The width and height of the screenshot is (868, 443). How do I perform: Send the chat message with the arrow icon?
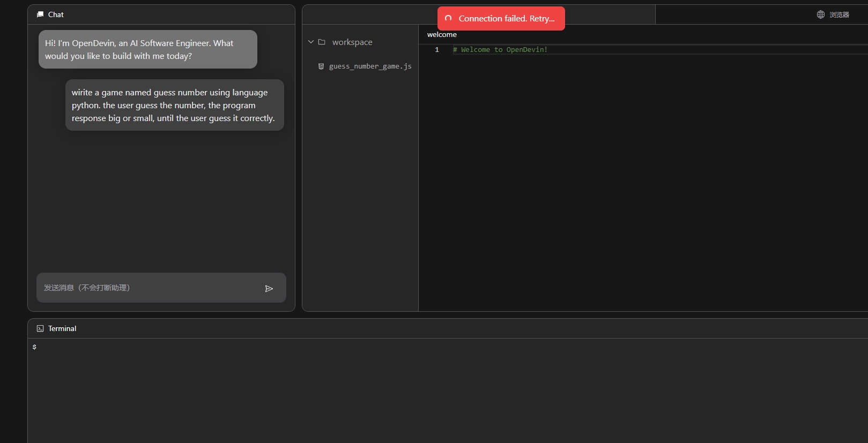tap(269, 289)
